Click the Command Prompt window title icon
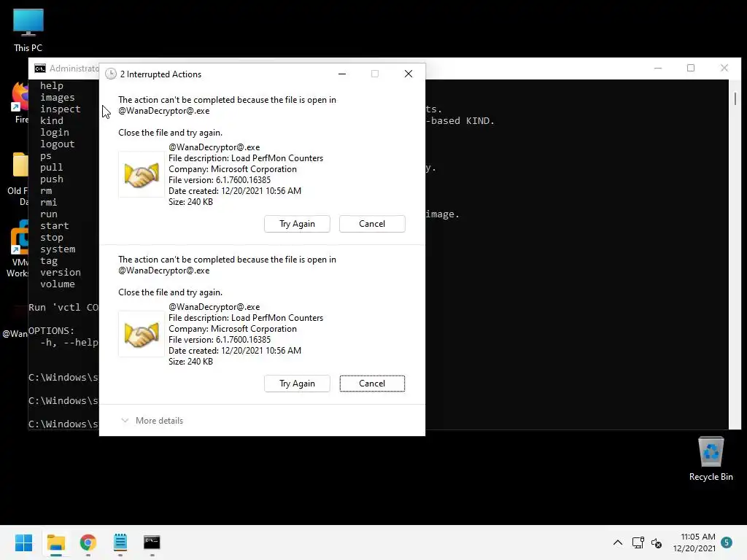 40,69
